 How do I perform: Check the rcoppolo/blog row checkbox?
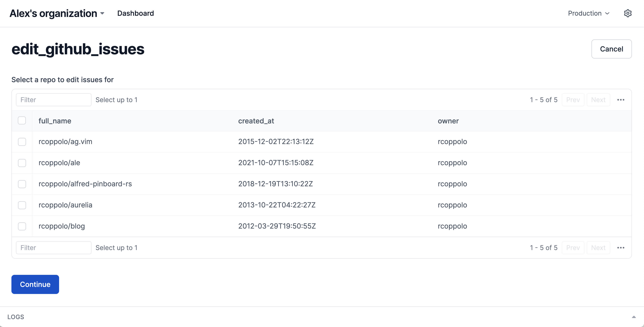point(22,226)
